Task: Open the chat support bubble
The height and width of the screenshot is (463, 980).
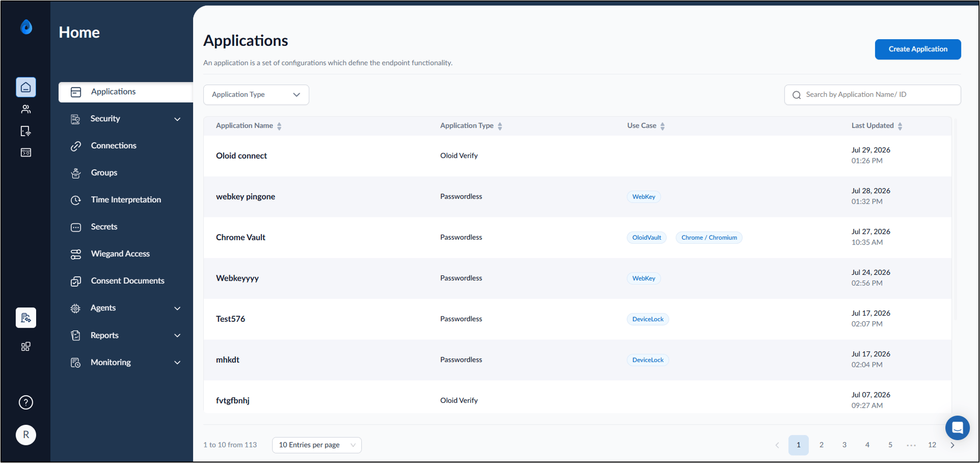Action: click(957, 428)
